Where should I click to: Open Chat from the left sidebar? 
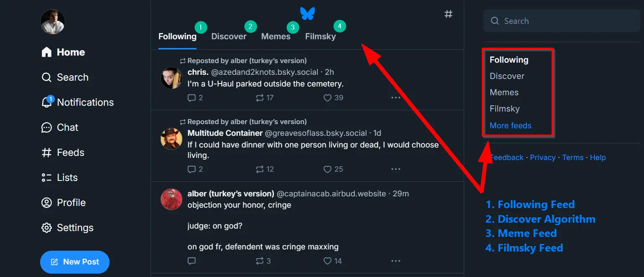point(47,127)
